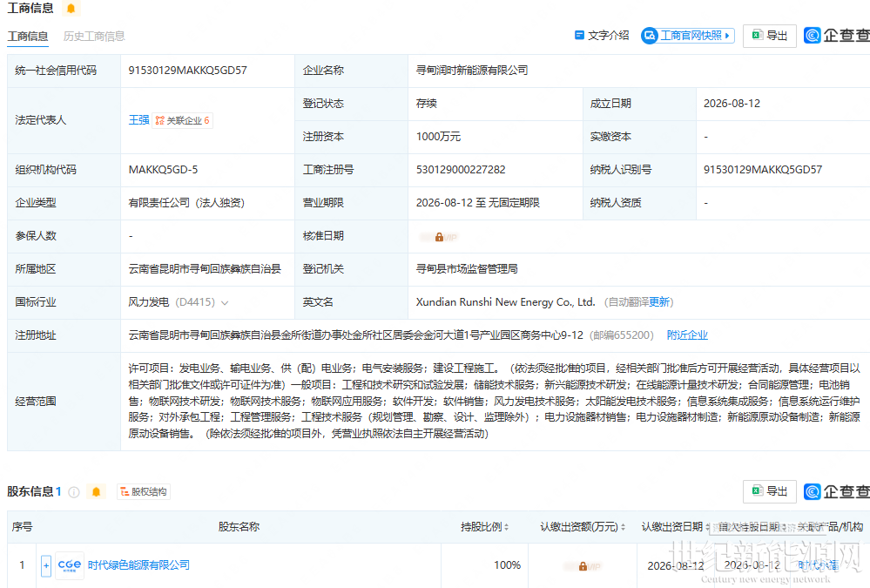Export business info with top 导出 button
The image size is (870, 588).
click(x=770, y=36)
